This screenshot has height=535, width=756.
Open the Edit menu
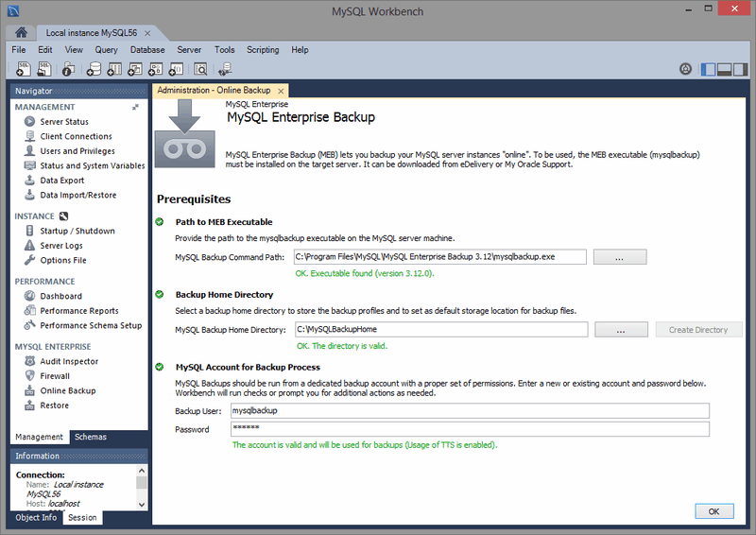point(44,50)
